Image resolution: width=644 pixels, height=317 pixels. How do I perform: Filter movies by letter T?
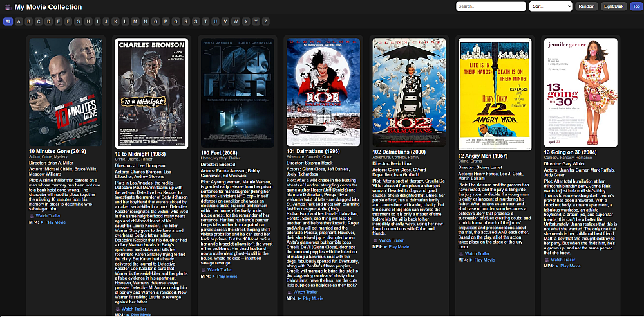coord(206,22)
